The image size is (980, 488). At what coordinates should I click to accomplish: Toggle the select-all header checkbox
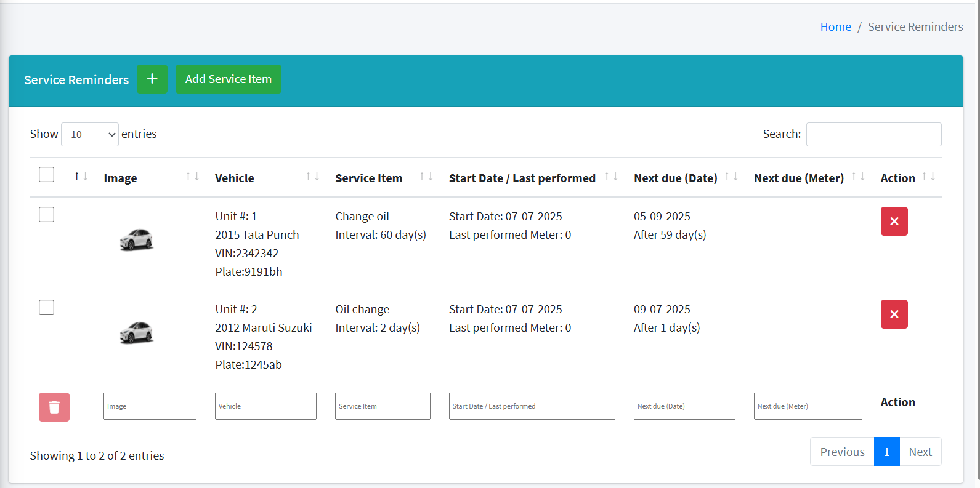point(46,175)
